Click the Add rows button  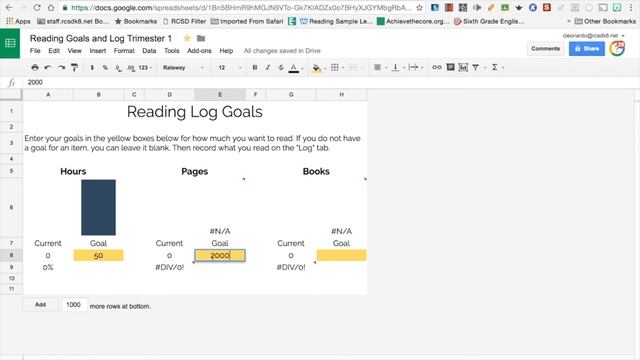[40, 304]
